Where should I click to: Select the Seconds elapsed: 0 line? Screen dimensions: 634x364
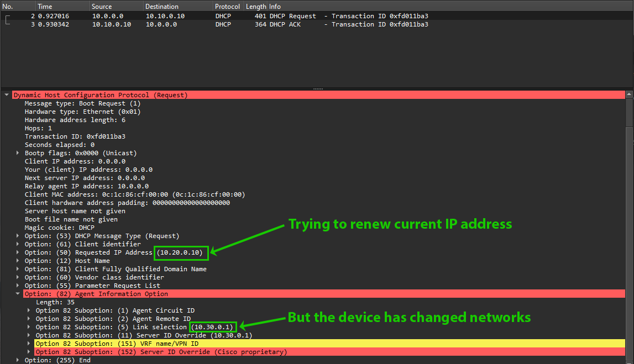coord(60,145)
